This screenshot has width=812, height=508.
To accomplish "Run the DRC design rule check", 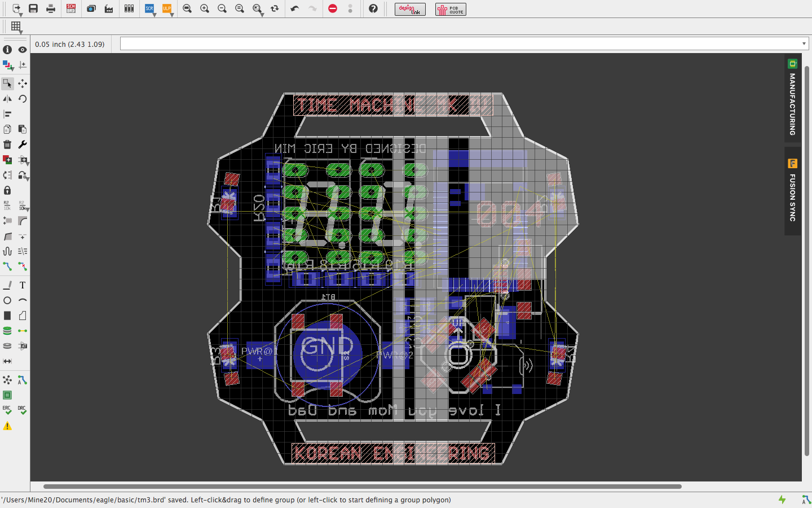I will tap(22, 410).
